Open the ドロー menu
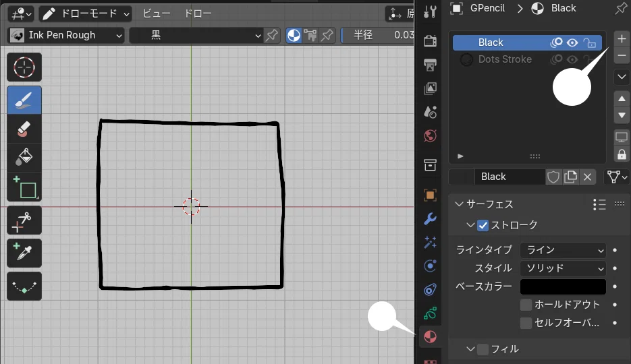The image size is (631, 364). tap(198, 13)
